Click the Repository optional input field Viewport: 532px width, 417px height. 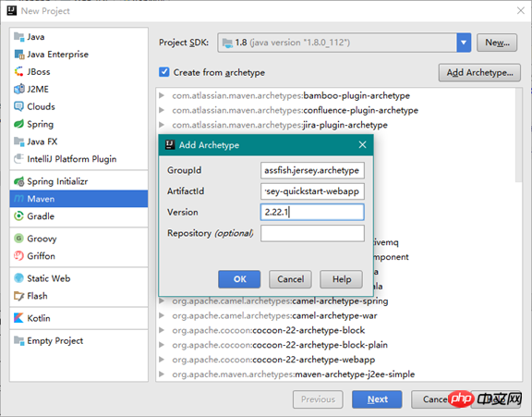(312, 233)
